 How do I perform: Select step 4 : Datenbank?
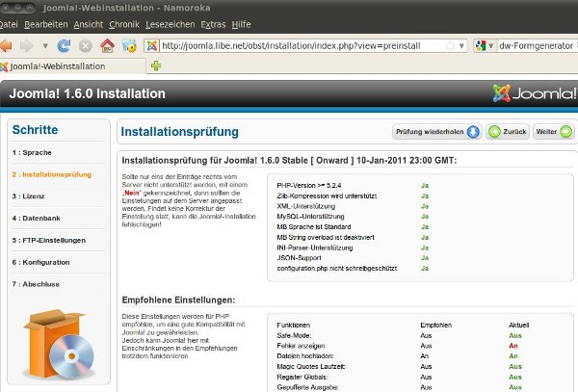point(37,218)
